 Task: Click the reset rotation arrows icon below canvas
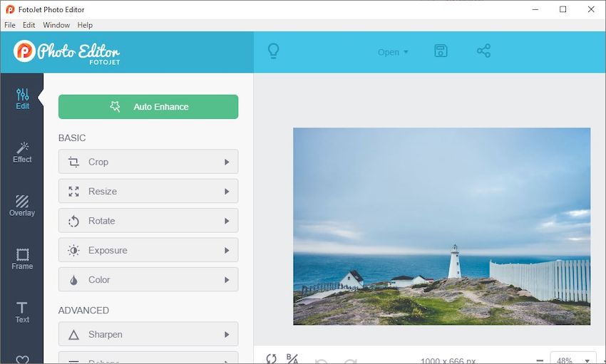coord(272,358)
